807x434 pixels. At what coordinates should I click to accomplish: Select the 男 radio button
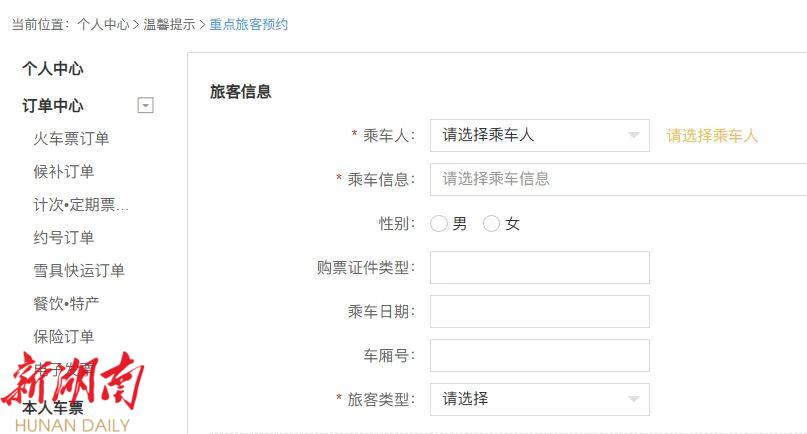tap(439, 224)
